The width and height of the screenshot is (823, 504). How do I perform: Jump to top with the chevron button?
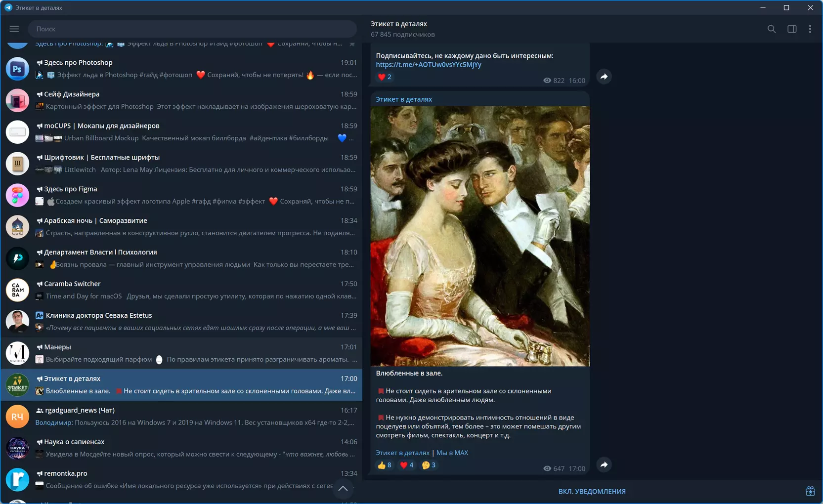tap(343, 489)
